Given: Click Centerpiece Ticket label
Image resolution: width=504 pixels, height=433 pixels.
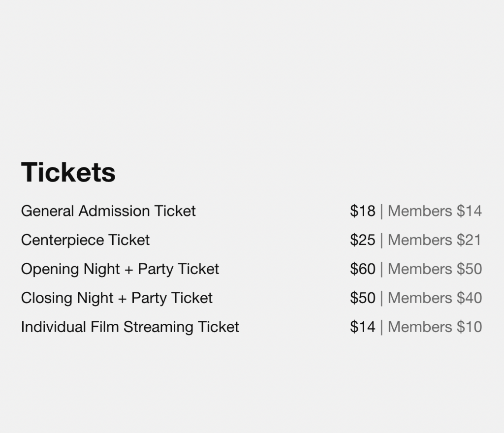Looking at the screenshot, I should (85, 240).
